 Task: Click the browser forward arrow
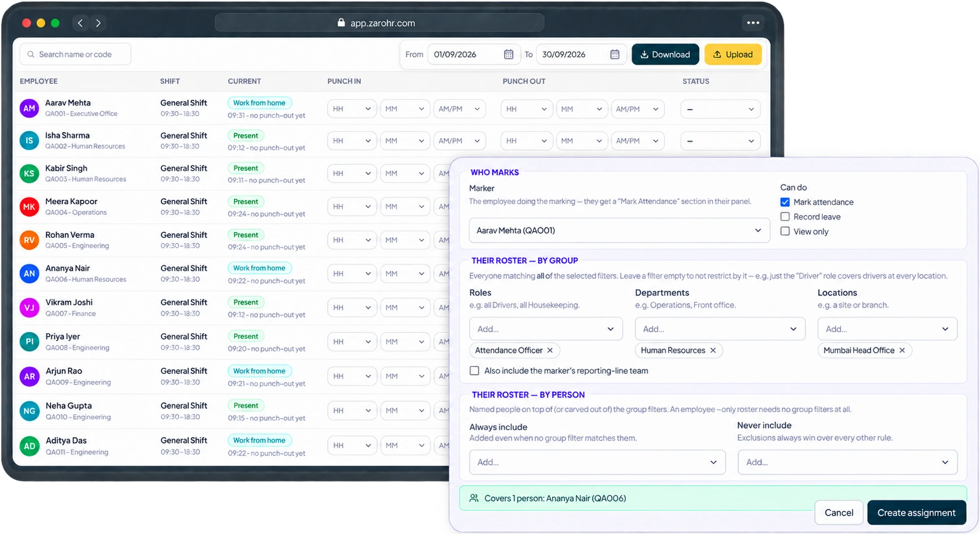tap(98, 23)
